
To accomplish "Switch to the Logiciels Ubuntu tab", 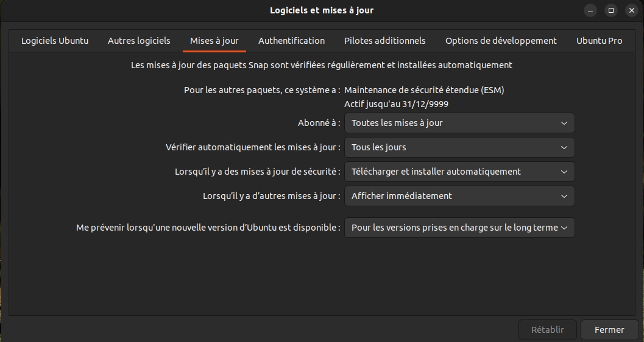I will pos(55,41).
